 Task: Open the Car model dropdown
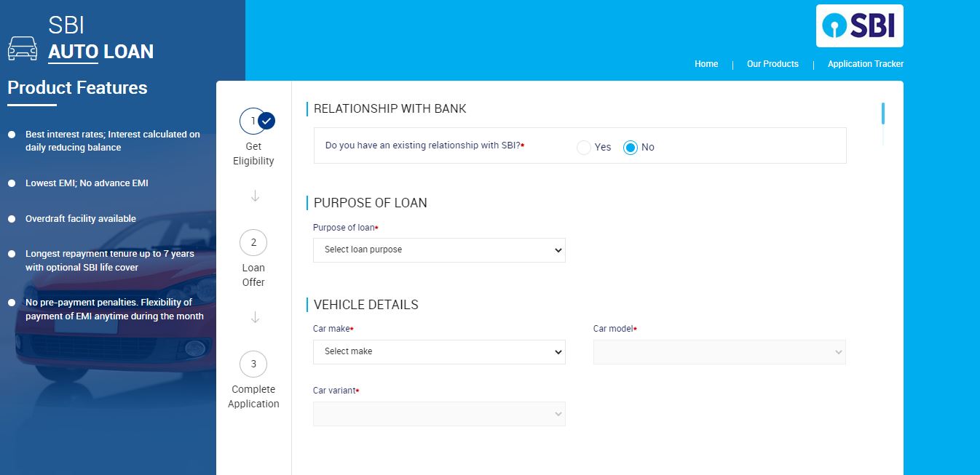coord(719,352)
